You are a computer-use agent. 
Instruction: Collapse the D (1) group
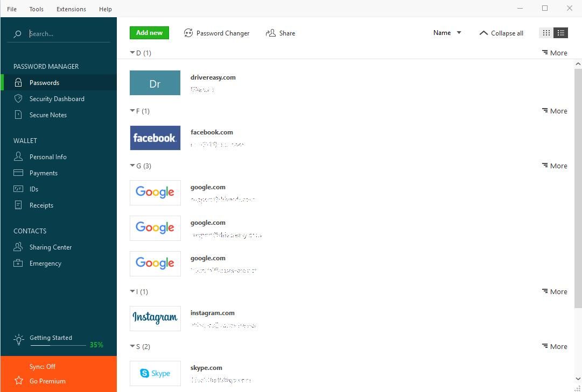tap(132, 53)
